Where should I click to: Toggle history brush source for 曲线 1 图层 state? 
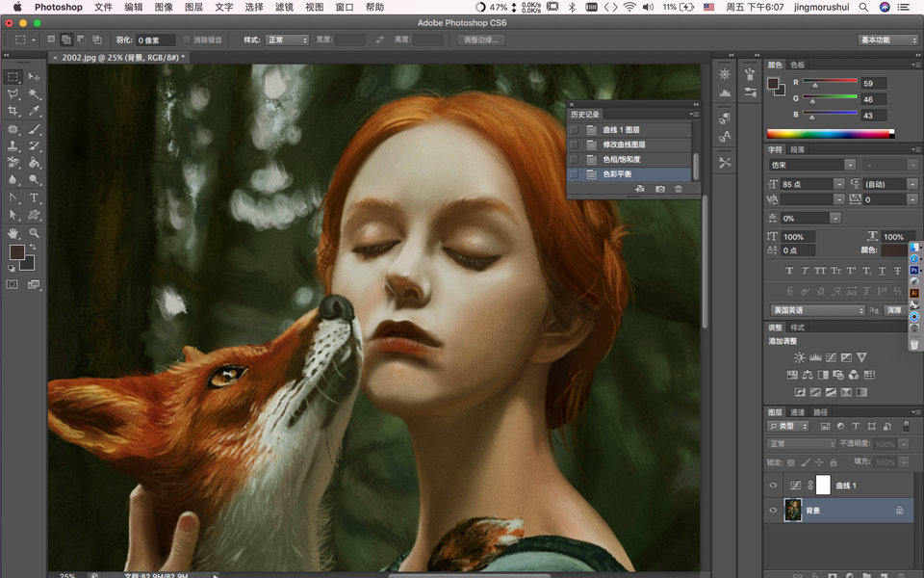(x=574, y=130)
